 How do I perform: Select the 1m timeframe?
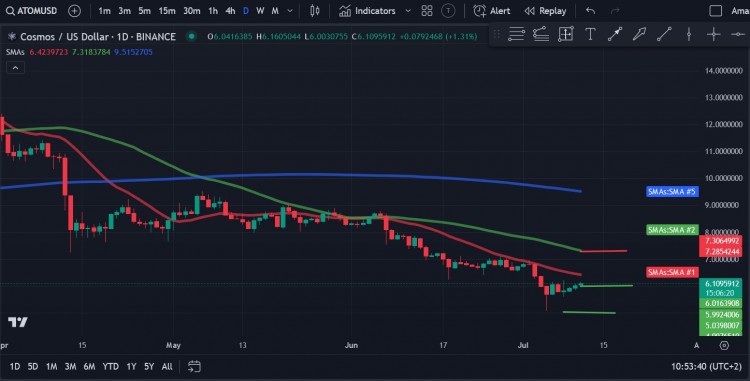click(x=104, y=11)
